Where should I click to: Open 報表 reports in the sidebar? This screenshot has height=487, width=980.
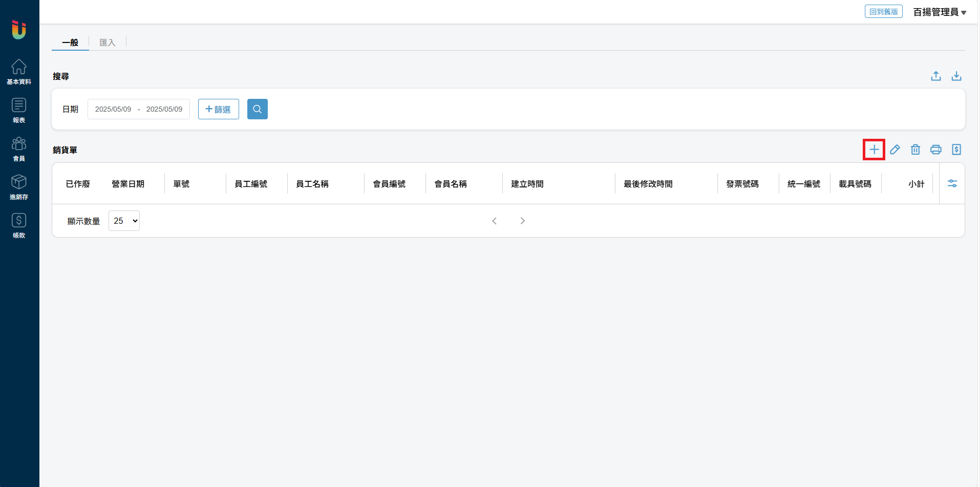coord(19,110)
